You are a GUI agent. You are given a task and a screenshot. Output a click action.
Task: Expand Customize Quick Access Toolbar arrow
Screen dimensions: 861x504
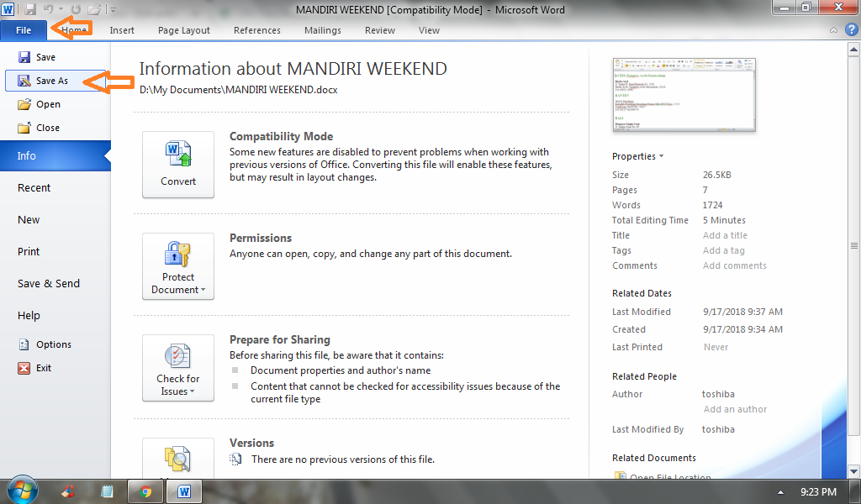tap(113, 9)
